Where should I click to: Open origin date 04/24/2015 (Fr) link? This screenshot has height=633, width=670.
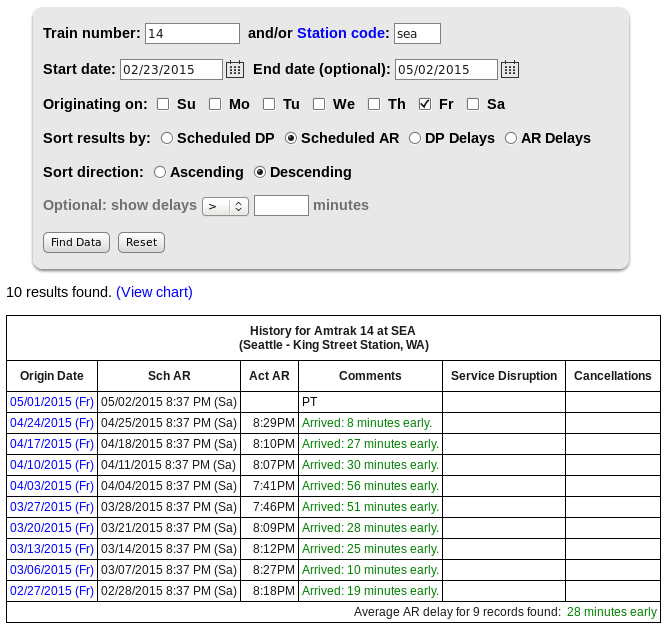point(52,423)
